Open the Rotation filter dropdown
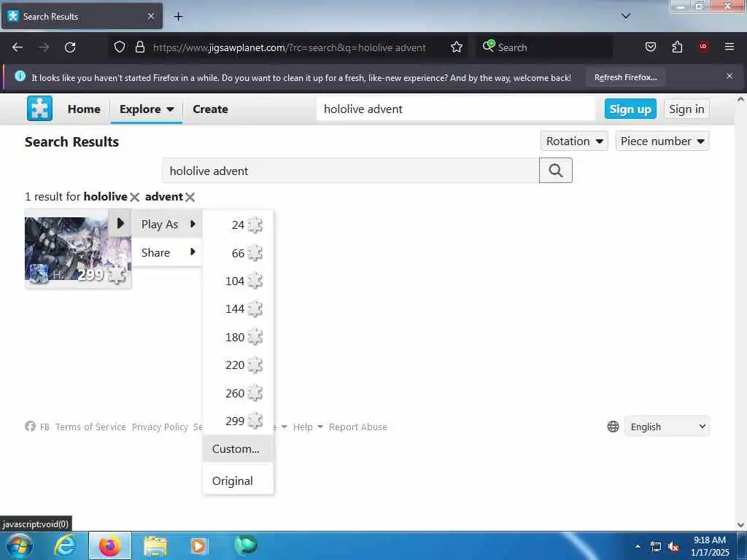 [574, 141]
